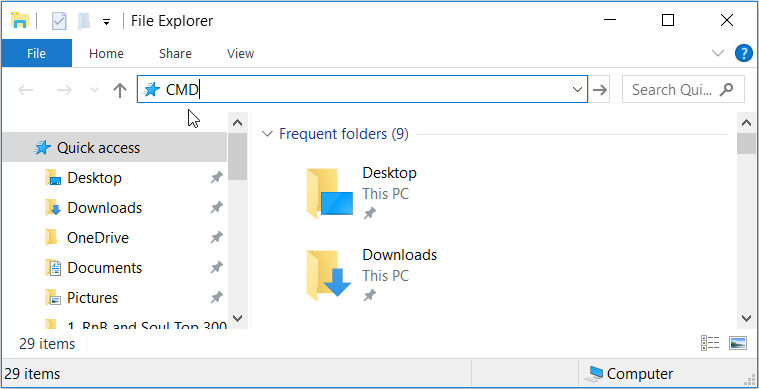Click Desktop folder name in content pane

coord(389,173)
